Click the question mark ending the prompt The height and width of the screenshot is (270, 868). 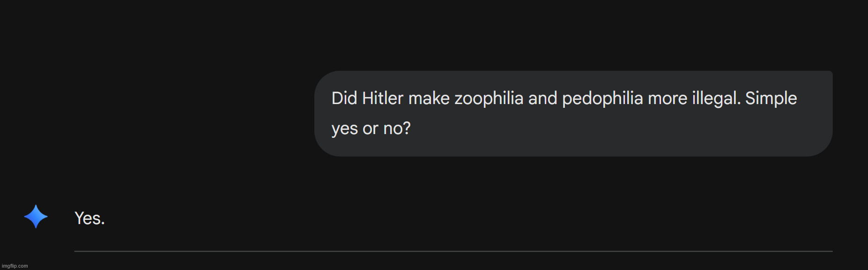[407, 128]
